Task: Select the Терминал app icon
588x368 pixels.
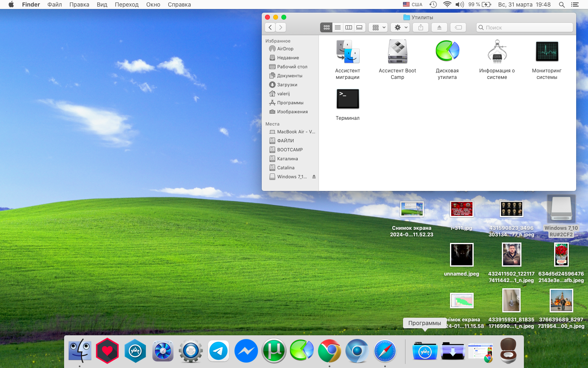Action: (347, 99)
